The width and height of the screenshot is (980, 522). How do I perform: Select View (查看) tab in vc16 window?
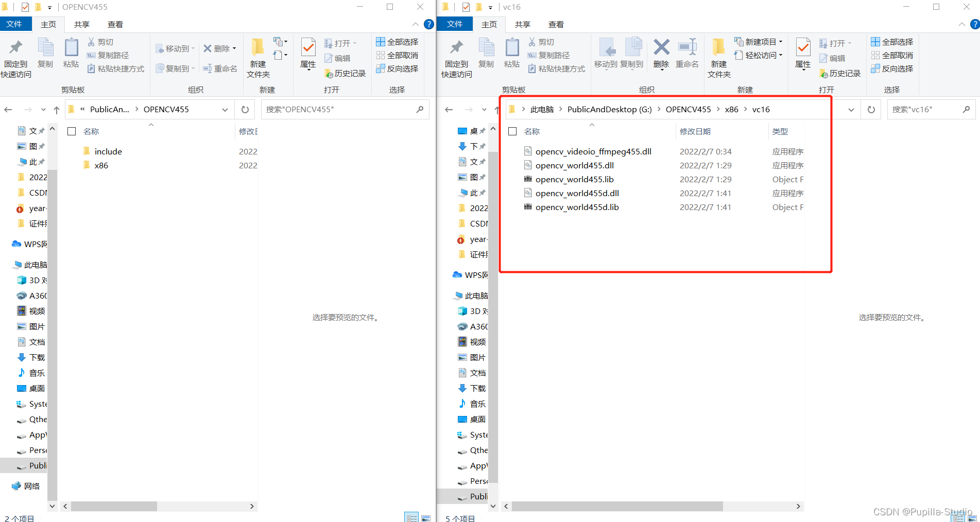[556, 24]
